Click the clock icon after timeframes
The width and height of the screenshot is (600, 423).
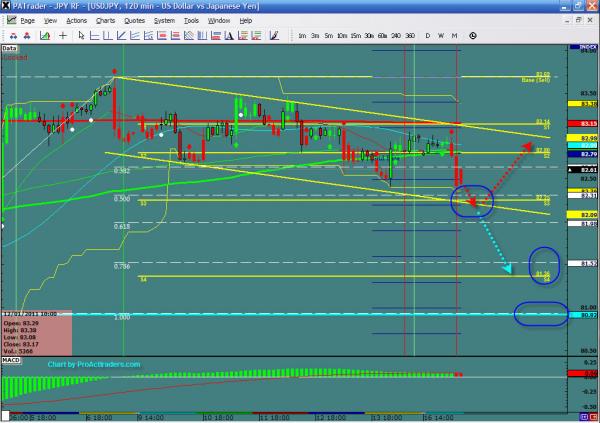471,35
